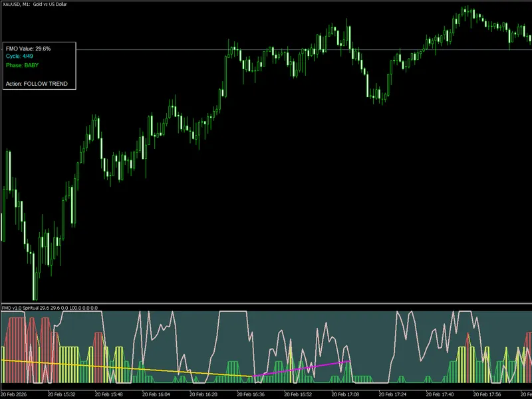532x399 pixels.
Task: Select the 'FMO Value: 29.6%' label
Action: (x=28, y=49)
